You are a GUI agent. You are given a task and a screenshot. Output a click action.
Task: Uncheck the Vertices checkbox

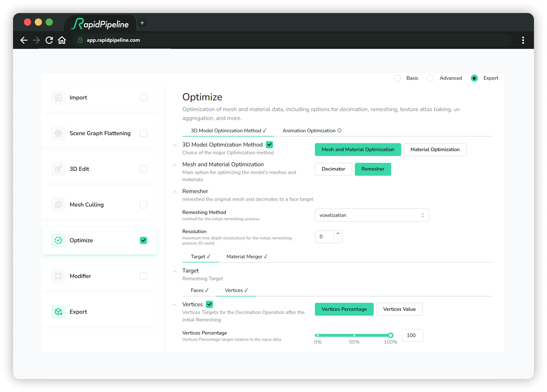coord(209,304)
